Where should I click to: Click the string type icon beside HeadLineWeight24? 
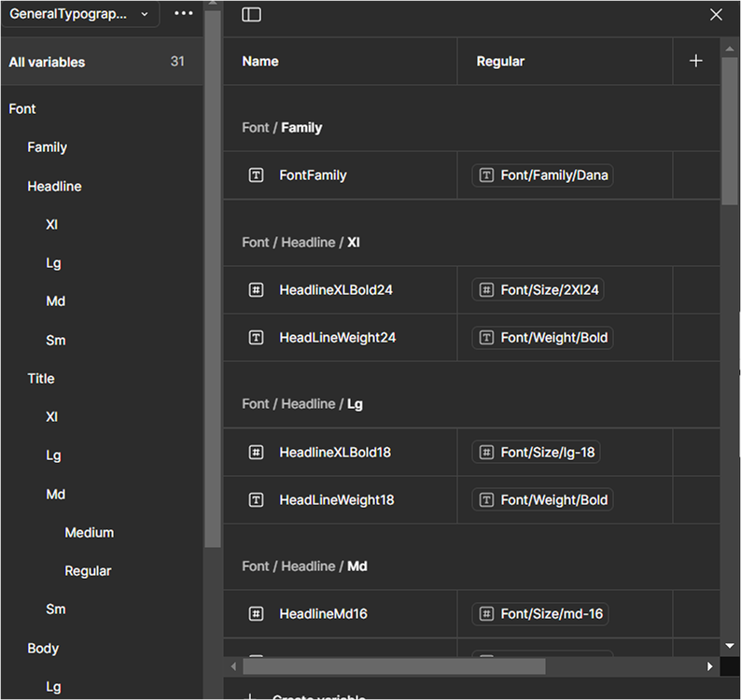pos(256,338)
